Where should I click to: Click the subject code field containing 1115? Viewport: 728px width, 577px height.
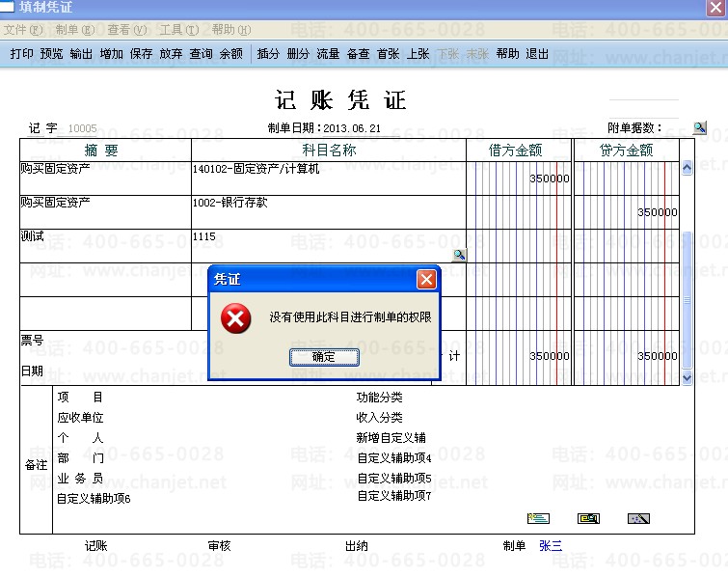pyautogui.click(x=328, y=246)
